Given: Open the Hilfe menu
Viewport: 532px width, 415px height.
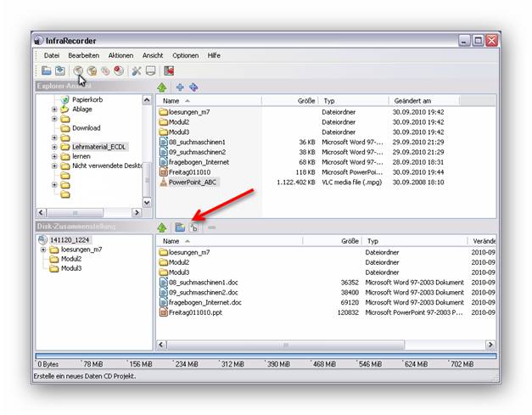Looking at the screenshot, I should tap(214, 55).
